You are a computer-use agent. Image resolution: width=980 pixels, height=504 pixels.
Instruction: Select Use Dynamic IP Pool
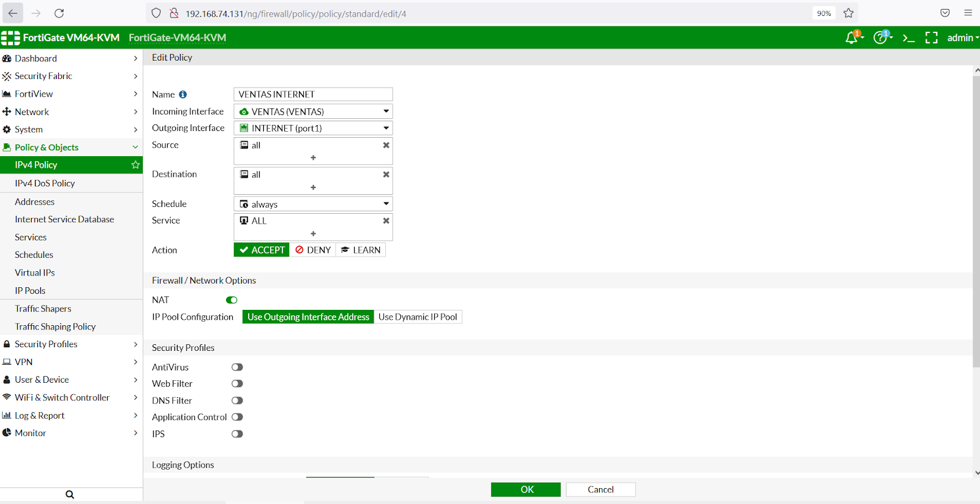[418, 317]
